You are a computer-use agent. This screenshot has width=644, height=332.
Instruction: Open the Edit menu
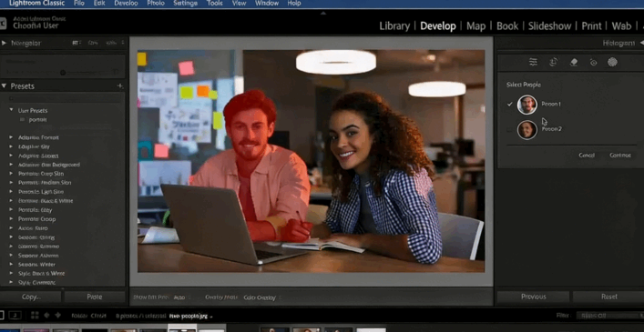point(99,4)
